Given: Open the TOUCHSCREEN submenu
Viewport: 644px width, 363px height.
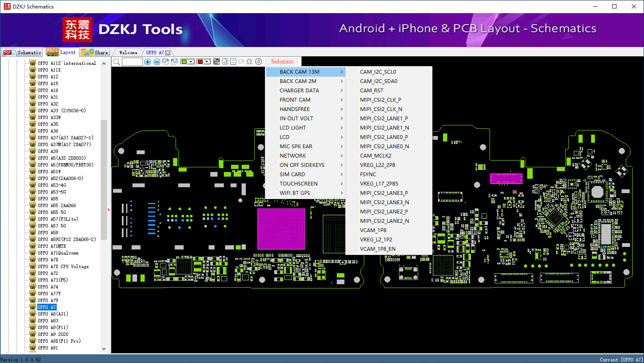Looking at the screenshot, I should [x=305, y=184].
